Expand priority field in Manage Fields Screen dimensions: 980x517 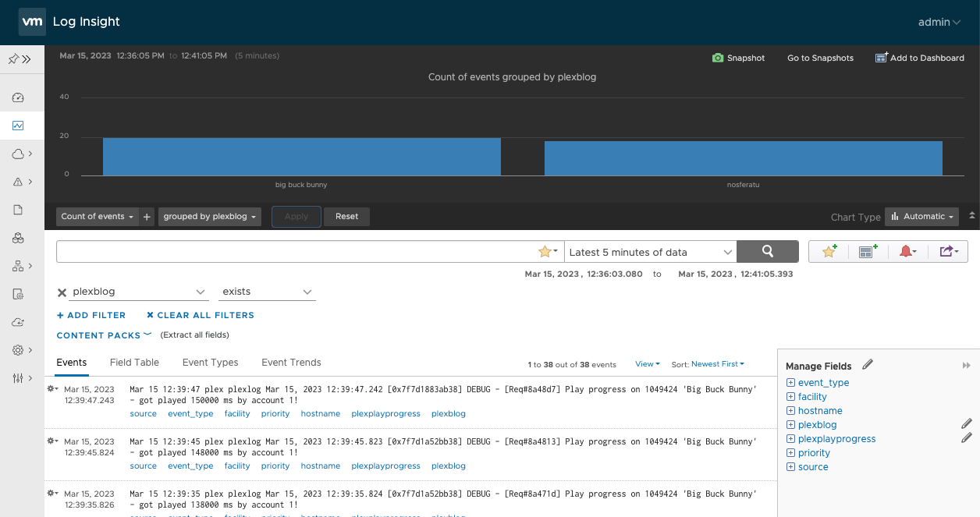[790, 452]
